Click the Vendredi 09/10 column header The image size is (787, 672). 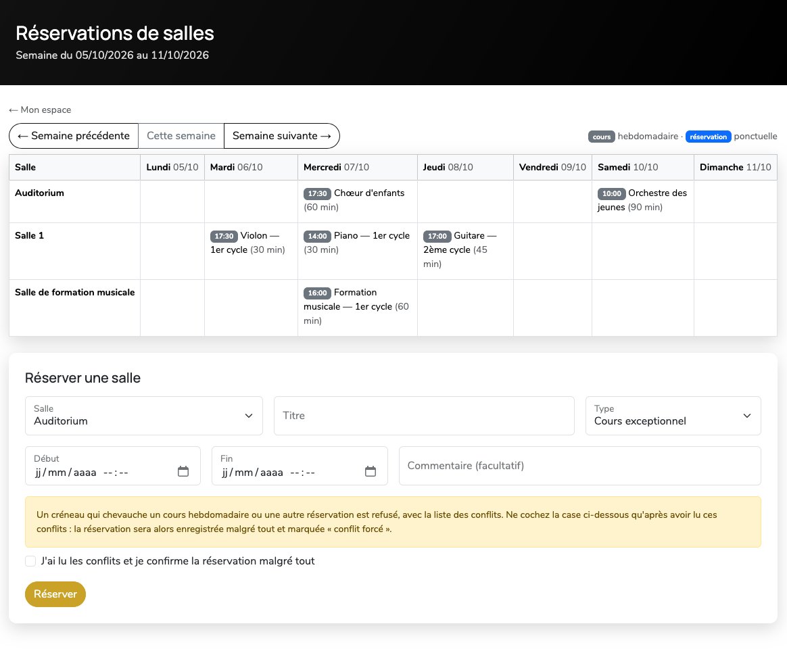point(552,167)
